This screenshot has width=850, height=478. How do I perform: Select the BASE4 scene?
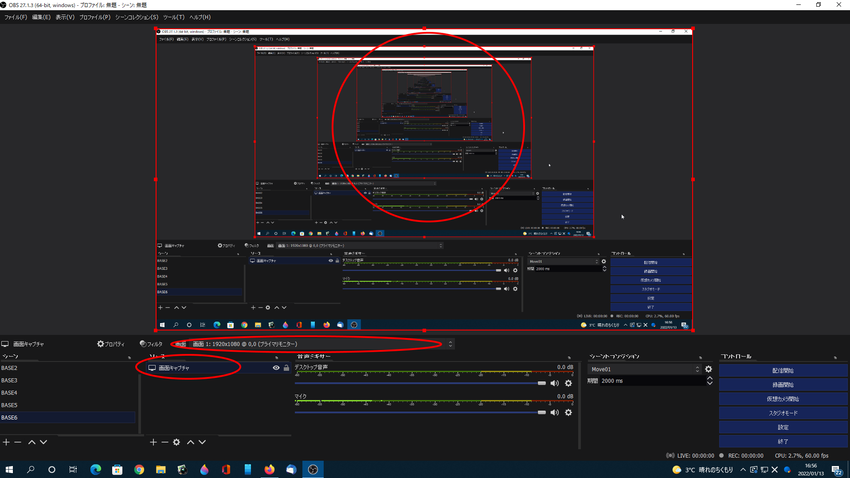click(68, 393)
